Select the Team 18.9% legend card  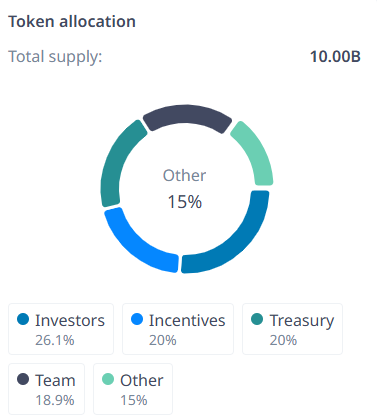tap(47, 389)
